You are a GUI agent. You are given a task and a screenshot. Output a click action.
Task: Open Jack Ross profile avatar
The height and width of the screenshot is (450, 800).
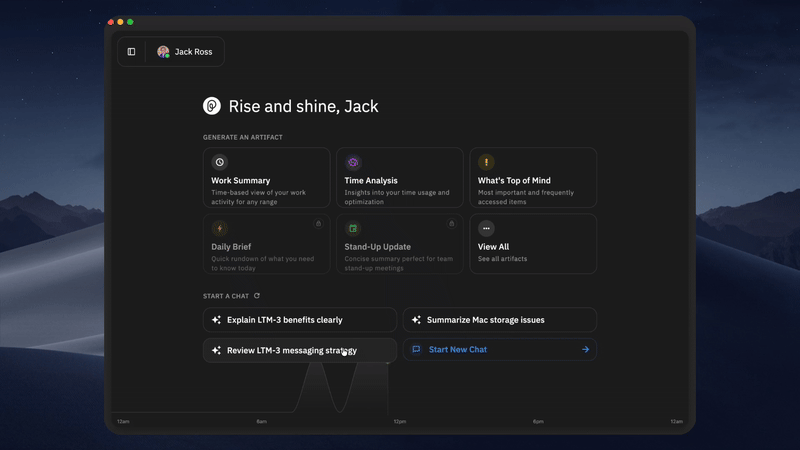[x=163, y=52]
